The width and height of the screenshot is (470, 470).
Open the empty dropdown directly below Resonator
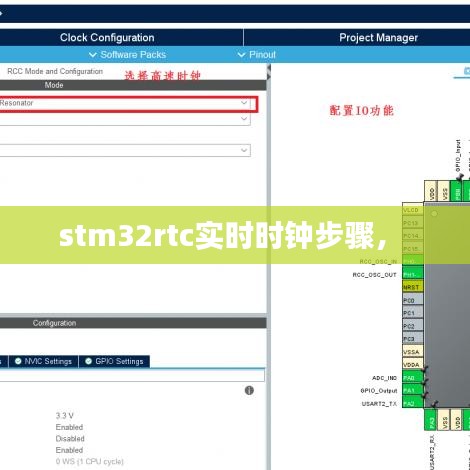(125, 119)
